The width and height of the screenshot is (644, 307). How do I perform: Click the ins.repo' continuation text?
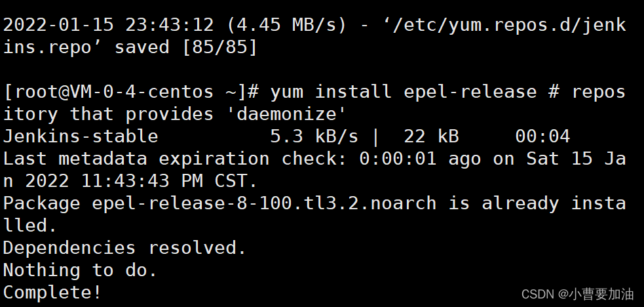pyautogui.click(x=53, y=47)
